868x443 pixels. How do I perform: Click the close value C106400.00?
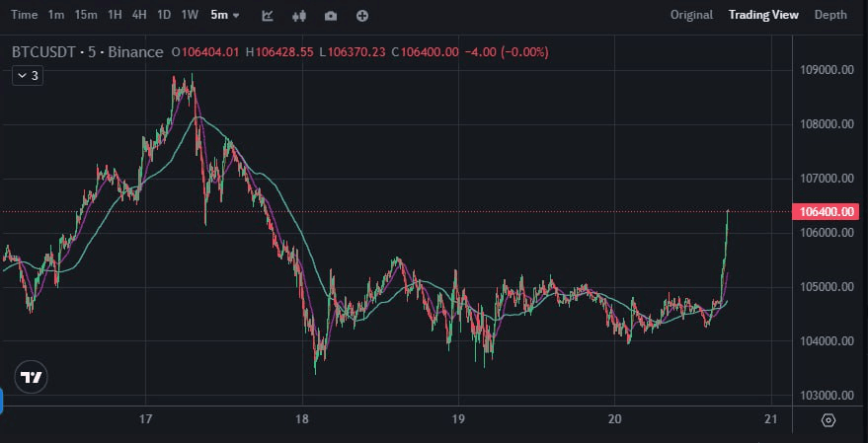point(426,52)
